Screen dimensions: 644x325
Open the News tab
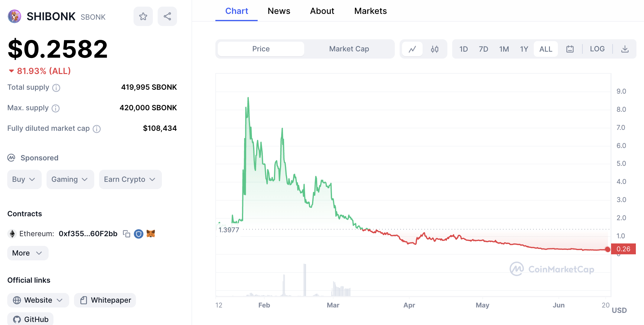(x=279, y=11)
